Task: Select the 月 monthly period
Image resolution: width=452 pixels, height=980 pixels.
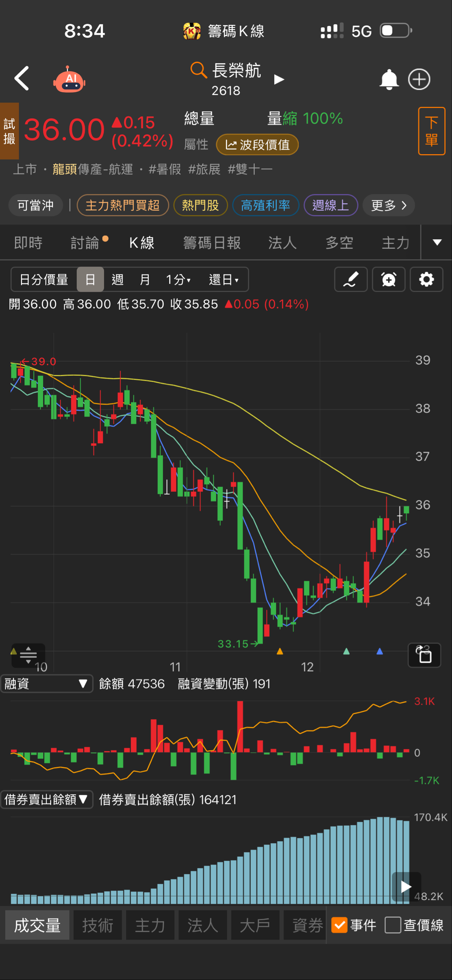Action: pyautogui.click(x=145, y=280)
